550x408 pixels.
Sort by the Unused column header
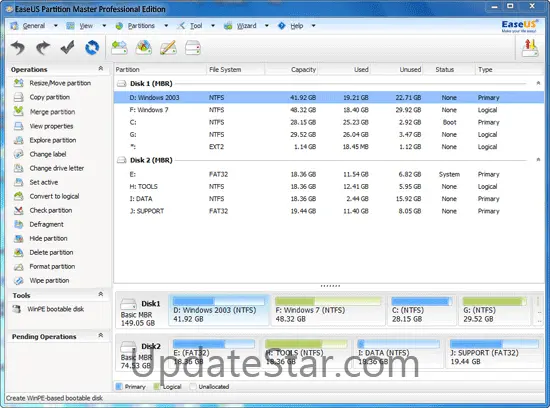pos(397,69)
